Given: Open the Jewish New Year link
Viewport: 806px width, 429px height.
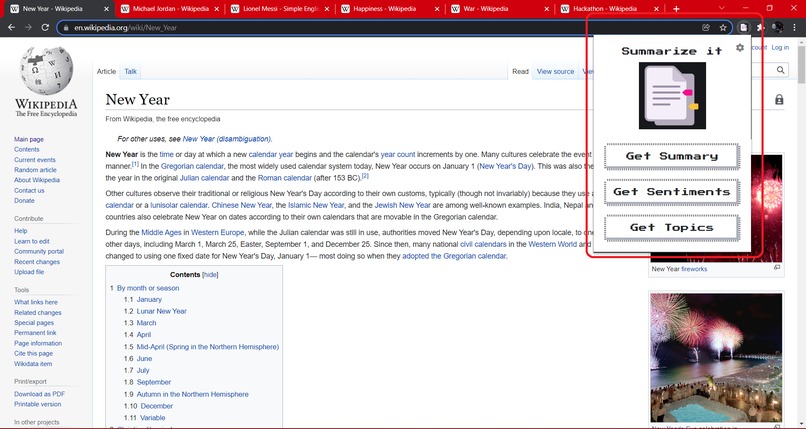Looking at the screenshot, I should click(x=402, y=205).
